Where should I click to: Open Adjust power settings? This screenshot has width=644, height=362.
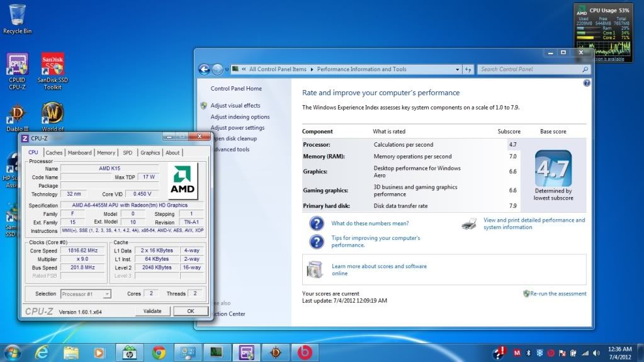click(237, 128)
